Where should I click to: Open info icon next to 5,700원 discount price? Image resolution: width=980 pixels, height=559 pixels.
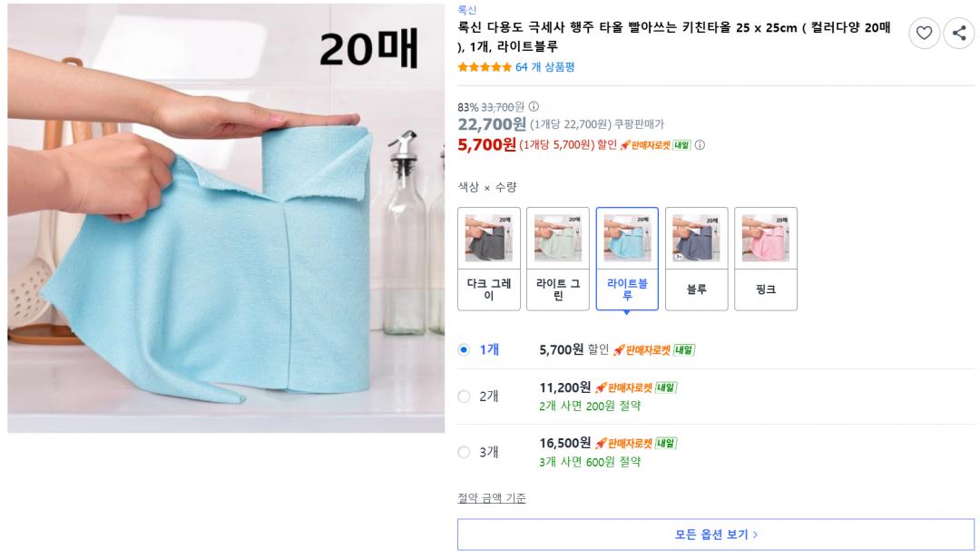[700, 145]
